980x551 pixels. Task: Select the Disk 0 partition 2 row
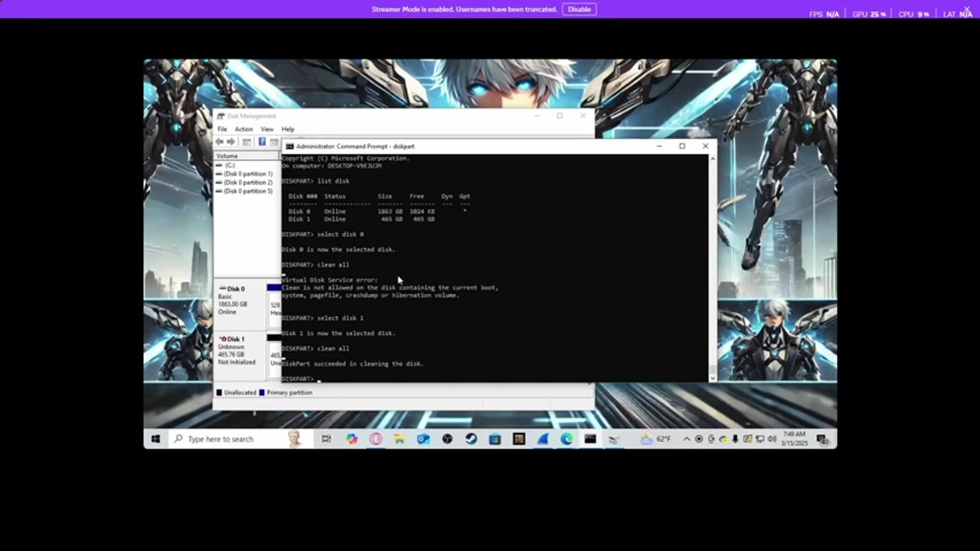(x=247, y=182)
